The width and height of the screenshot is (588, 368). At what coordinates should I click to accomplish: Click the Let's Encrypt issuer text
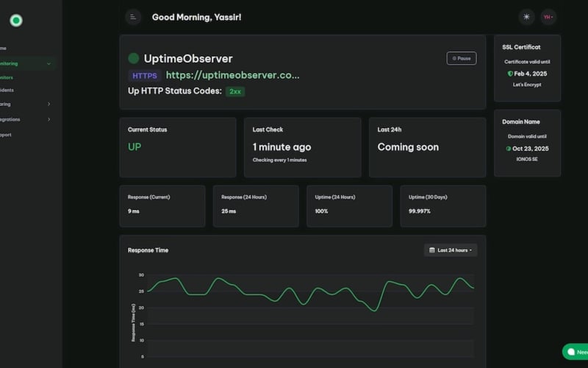tap(527, 85)
